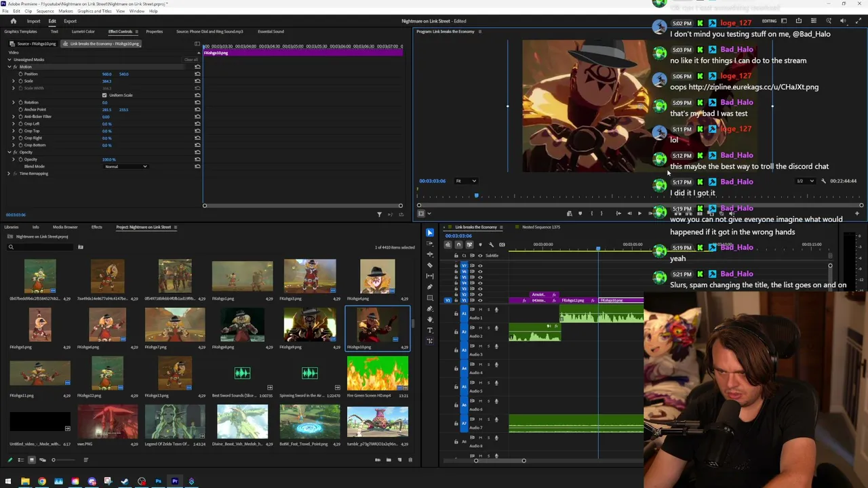The width and height of the screenshot is (868, 488).
Task: Switch to the Lumetri Color tab
Action: pos(83,31)
